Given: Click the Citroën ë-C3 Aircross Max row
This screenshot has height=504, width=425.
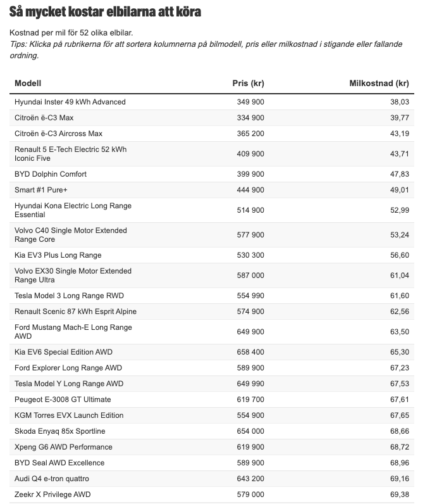Looking at the screenshot, I should click(x=58, y=134).
